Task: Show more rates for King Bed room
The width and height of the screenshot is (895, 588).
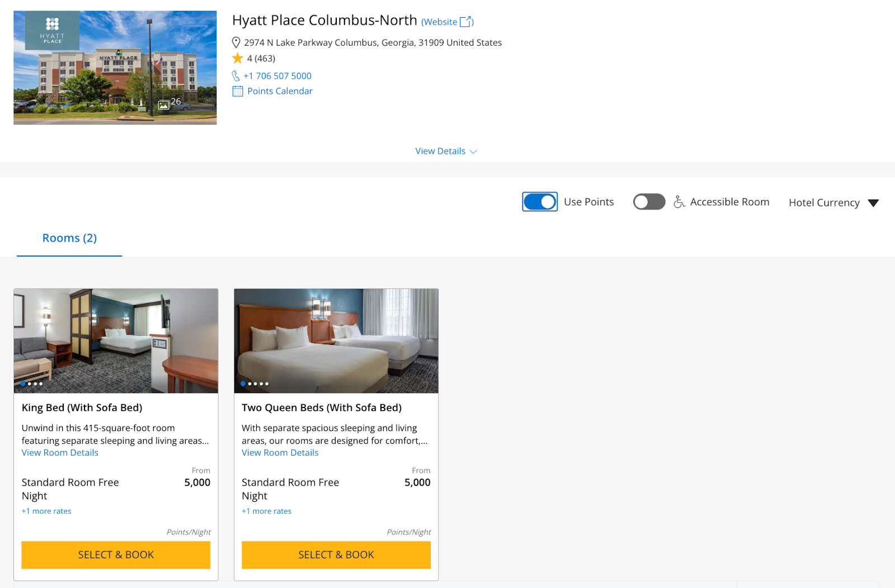Action: (46, 511)
